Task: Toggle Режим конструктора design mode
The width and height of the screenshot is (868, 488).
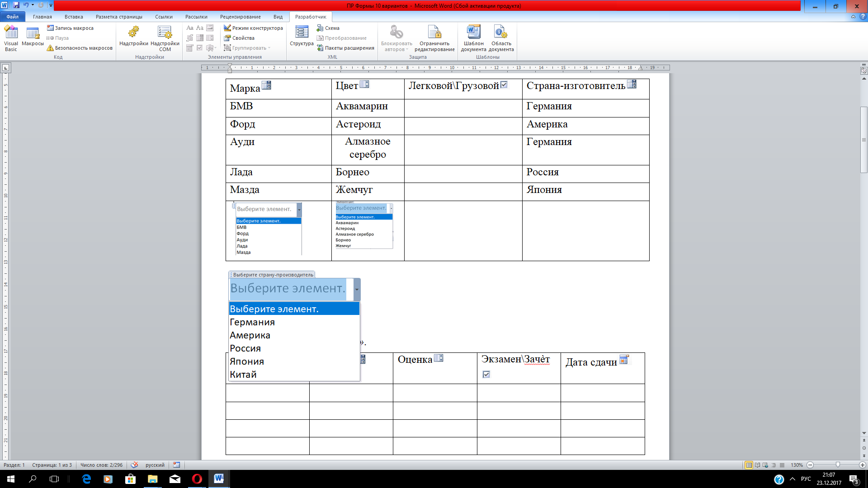Action: 253,28
